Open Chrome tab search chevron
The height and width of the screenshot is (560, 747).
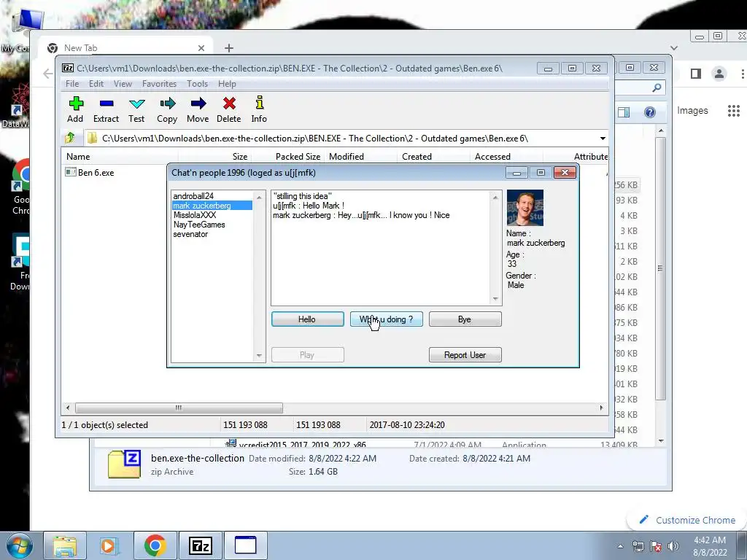(x=673, y=47)
